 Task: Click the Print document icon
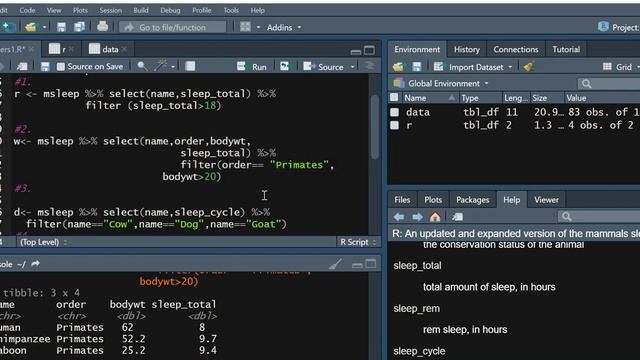tap(102, 27)
